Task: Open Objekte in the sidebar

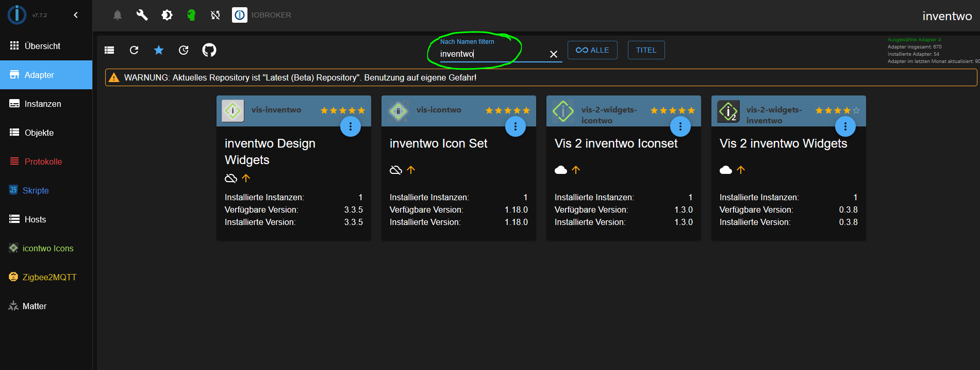Action: (46, 133)
